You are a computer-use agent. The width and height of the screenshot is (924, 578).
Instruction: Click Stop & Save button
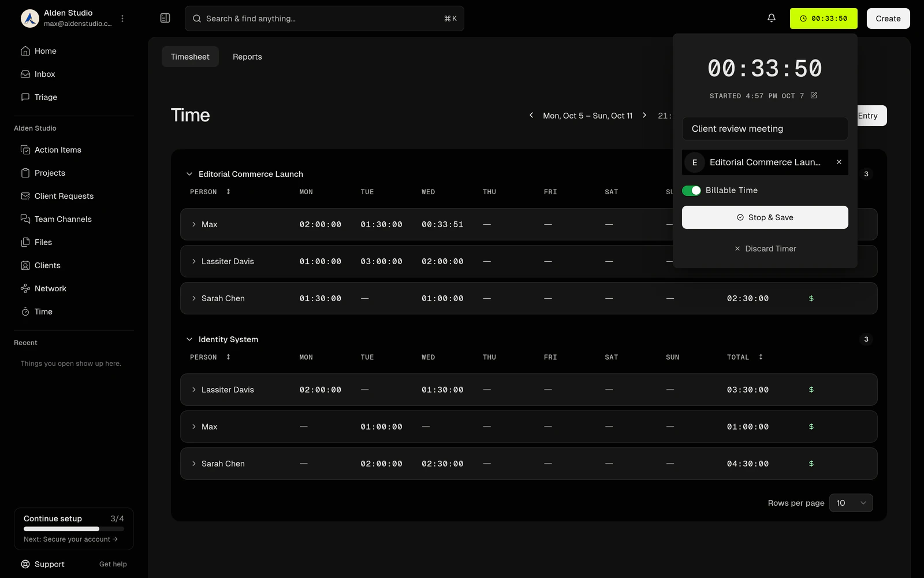765,217
